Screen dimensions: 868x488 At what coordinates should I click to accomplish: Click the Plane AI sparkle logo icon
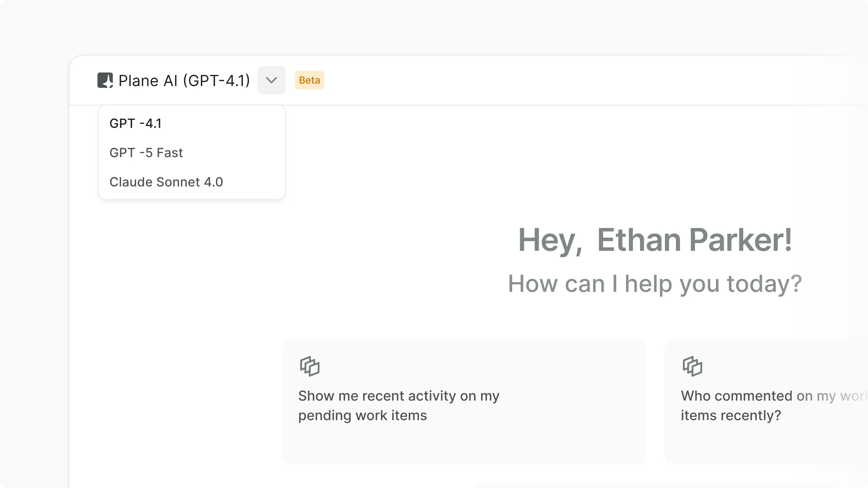coord(105,80)
